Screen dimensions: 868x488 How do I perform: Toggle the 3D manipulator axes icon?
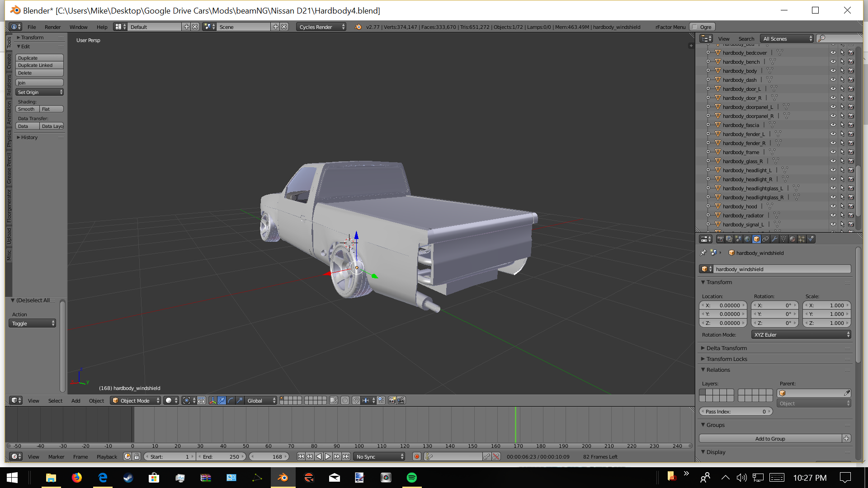click(212, 400)
